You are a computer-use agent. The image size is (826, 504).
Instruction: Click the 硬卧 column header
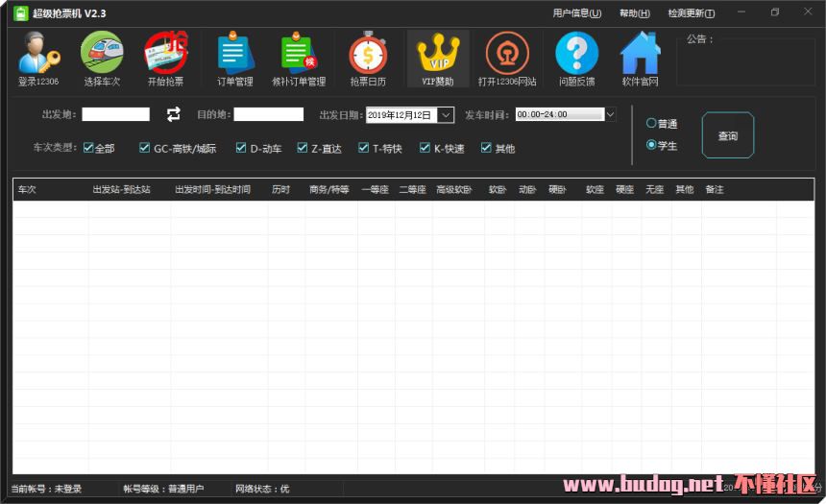click(x=557, y=189)
